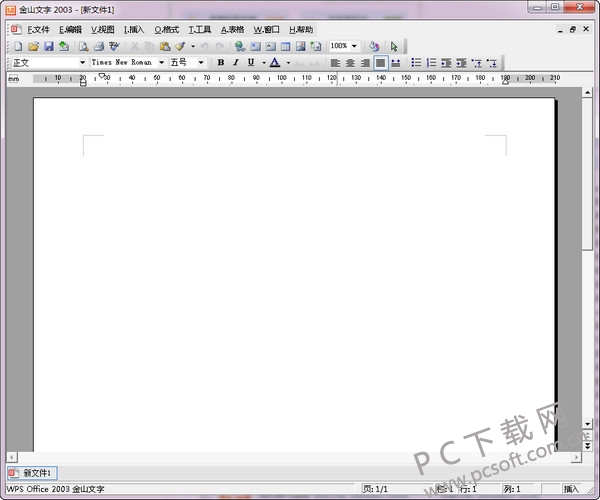Open the A.表格 menu
Screen dimensions: 600x500
pyautogui.click(x=232, y=29)
